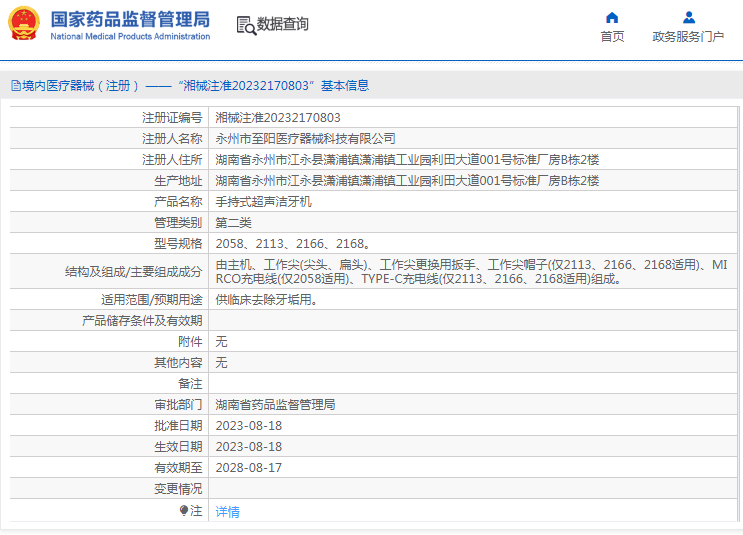The height and width of the screenshot is (535, 743).
Task: Click the 附件 value 无
Action: click(x=221, y=342)
